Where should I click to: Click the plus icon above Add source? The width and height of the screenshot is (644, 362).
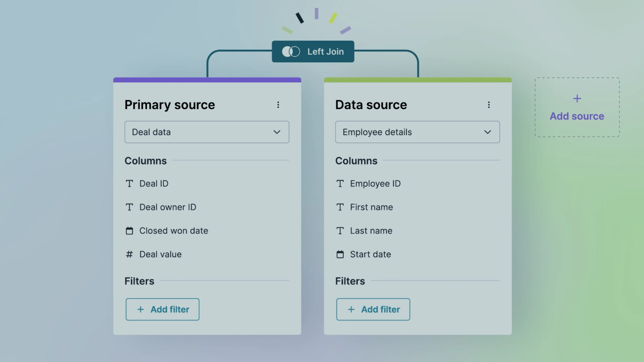[577, 99]
